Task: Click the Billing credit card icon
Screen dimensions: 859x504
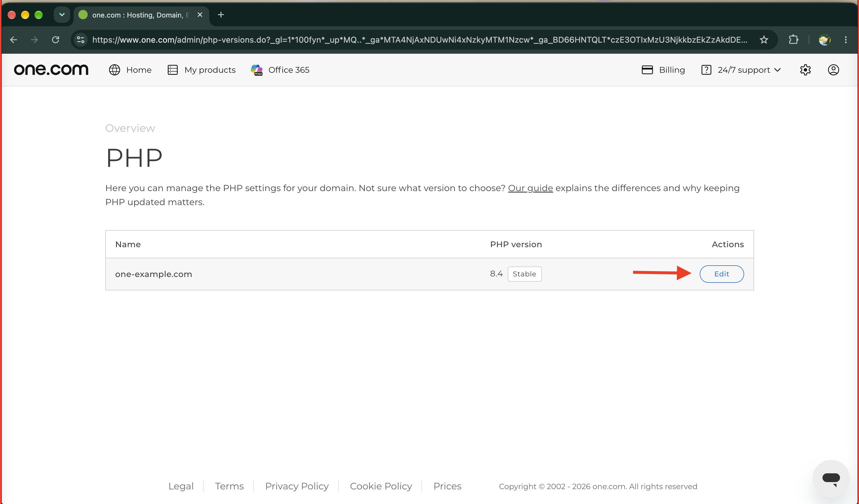Action: 647,70
